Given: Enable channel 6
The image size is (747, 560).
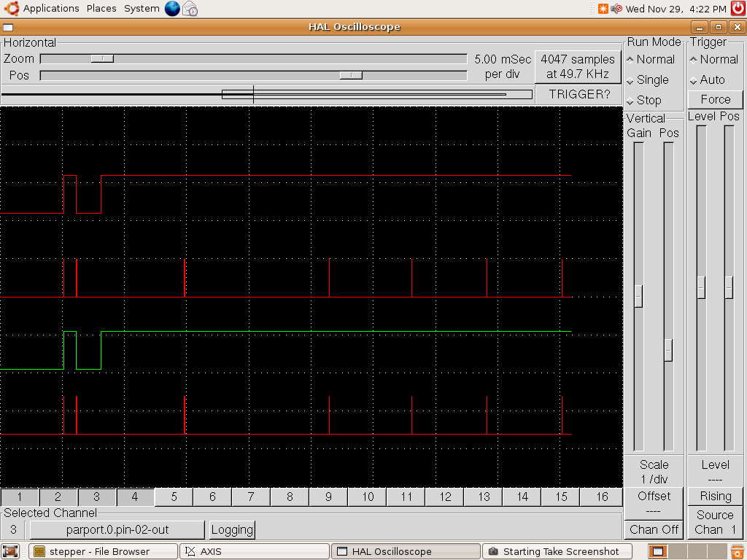Looking at the screenshot, I should click(212, 497).
